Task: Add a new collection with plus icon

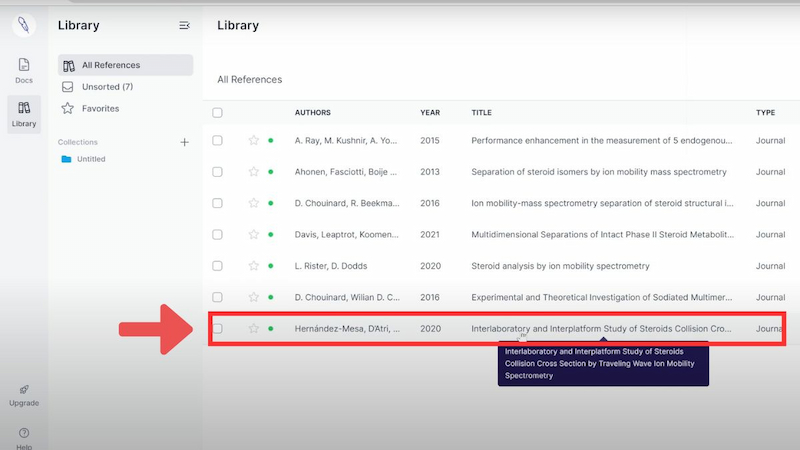Action: click(184, 142)
